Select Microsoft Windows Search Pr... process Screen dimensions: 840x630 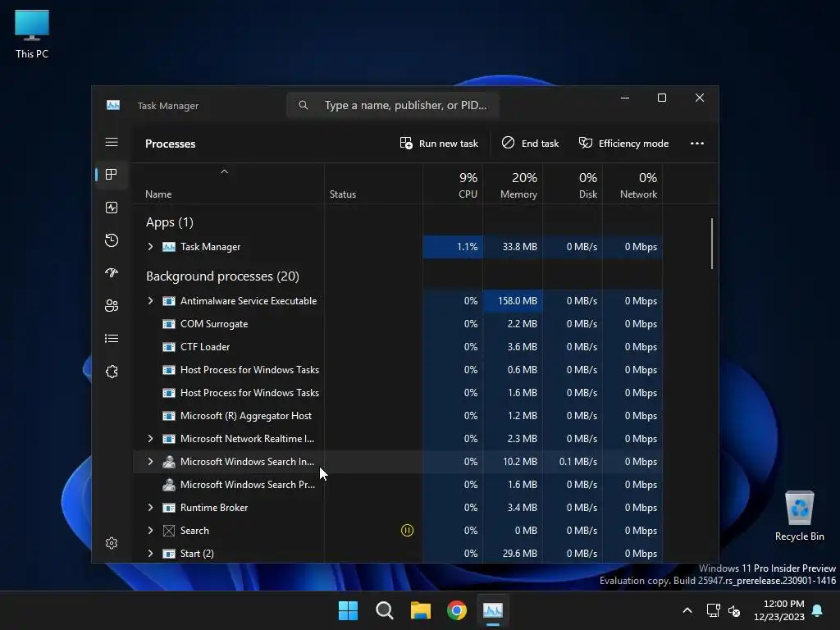(397, 484)
